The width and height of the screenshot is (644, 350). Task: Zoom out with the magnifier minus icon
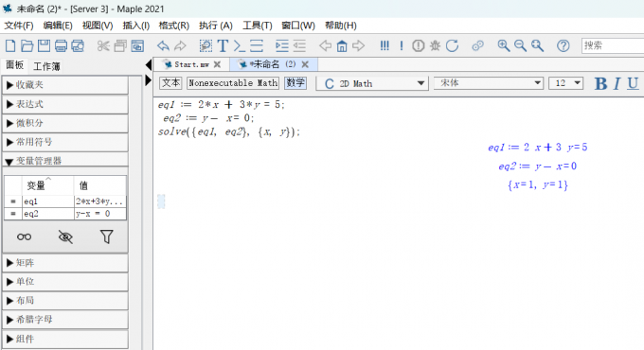pos(520,45)
